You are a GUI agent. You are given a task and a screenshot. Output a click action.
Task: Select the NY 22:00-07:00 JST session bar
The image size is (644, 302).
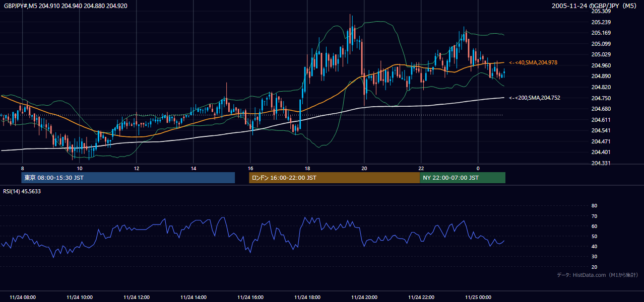click(x=463, y=178)
